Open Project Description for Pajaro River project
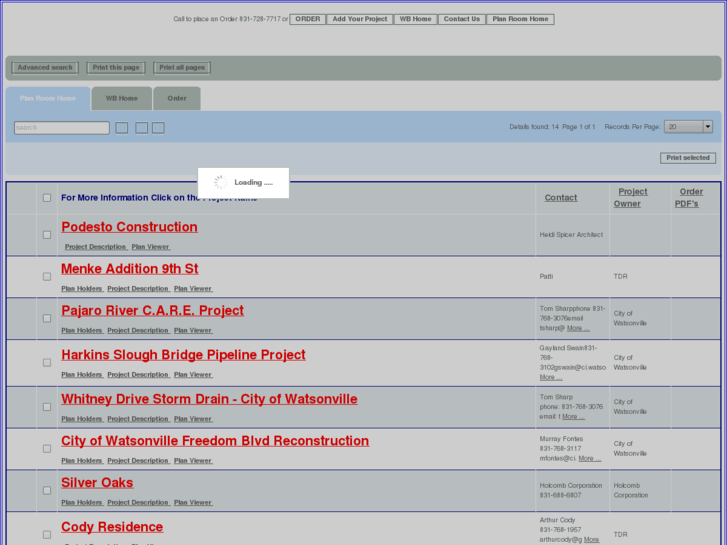 click(138, 330)
